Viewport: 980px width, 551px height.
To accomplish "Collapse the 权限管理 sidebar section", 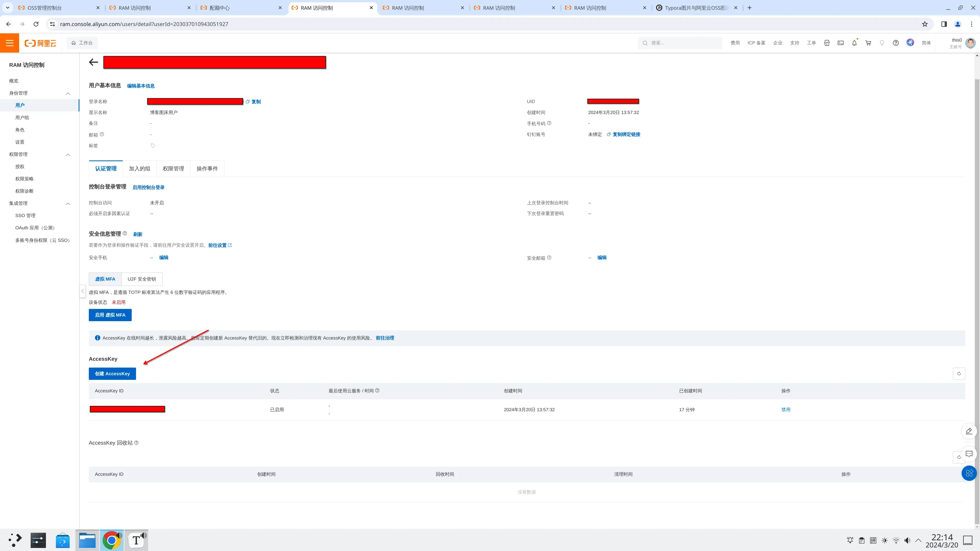I will pos(68,155).
